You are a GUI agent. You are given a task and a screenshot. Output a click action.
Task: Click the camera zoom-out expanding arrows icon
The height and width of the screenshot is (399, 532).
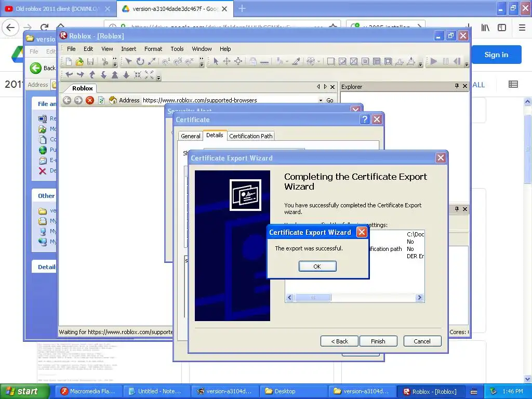point(149,75)
